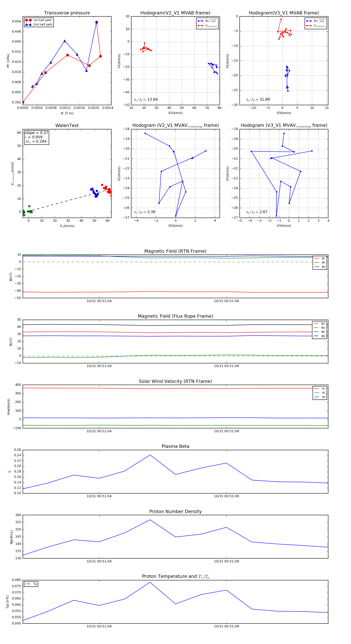Select the "Vr" legend entry
351x644 pixels.
(320, 389)
